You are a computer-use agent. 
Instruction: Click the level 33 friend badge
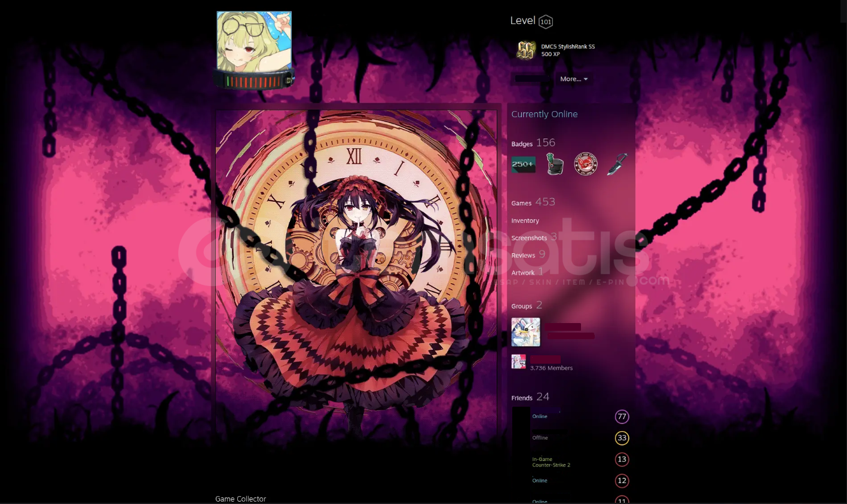[622, 438]
